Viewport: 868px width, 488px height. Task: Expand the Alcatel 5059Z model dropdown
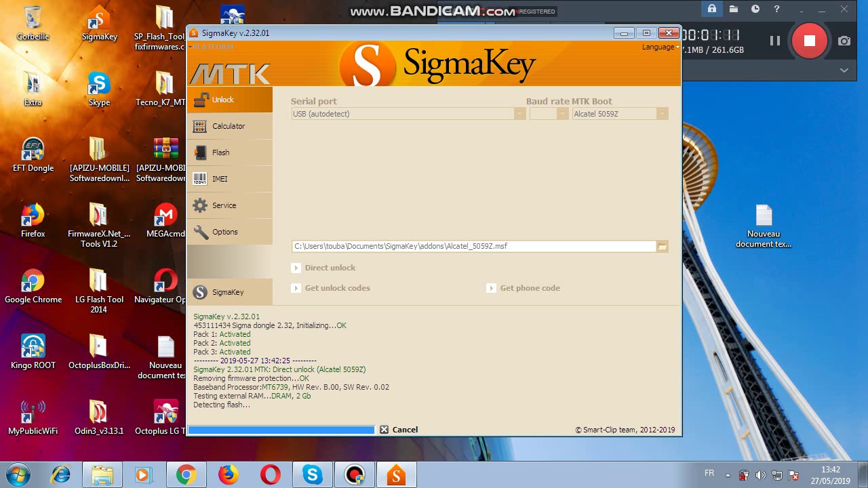pyautogui.click(x=662, y=114)
